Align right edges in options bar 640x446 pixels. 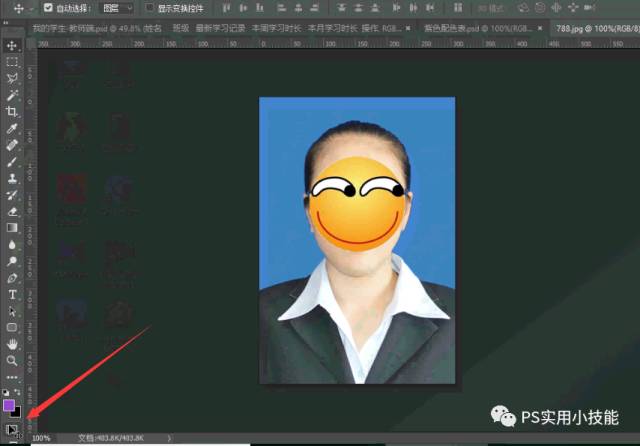[x=314, y=8]
